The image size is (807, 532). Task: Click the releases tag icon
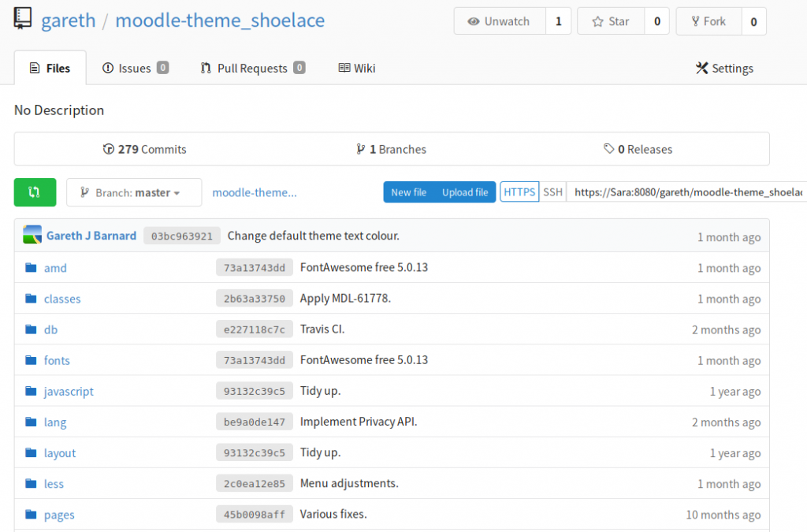608,149
